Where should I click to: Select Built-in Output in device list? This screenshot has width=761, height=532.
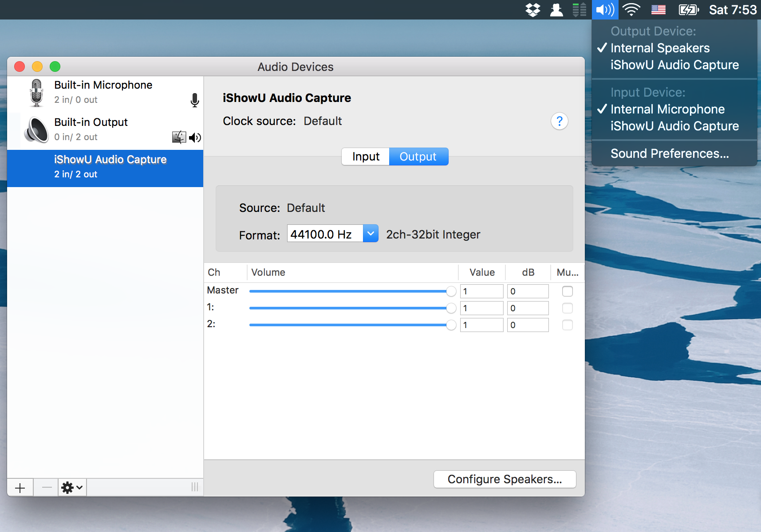click(105, 131)
